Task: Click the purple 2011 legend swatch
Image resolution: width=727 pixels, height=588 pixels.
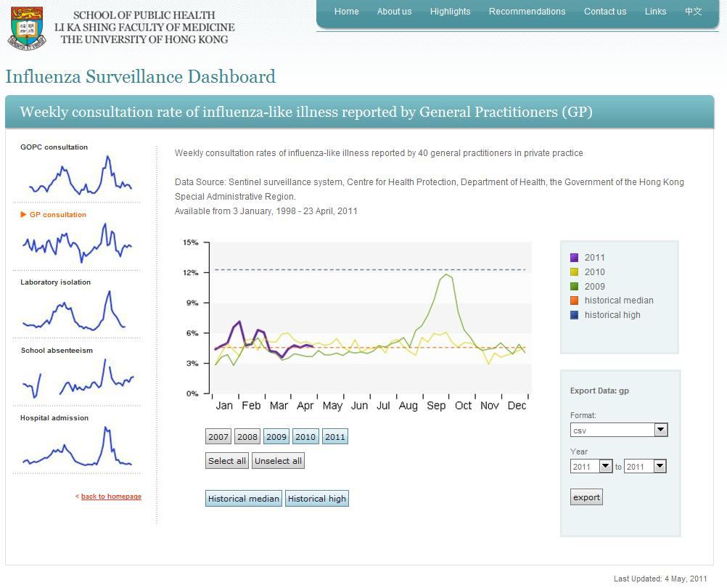Action: pyautogui.click(x=575, y=258)
